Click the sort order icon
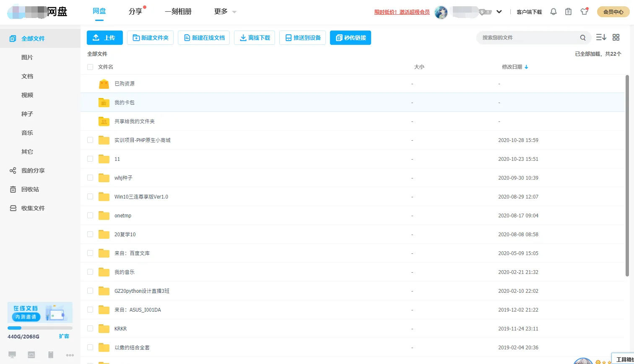 point(601,37)
